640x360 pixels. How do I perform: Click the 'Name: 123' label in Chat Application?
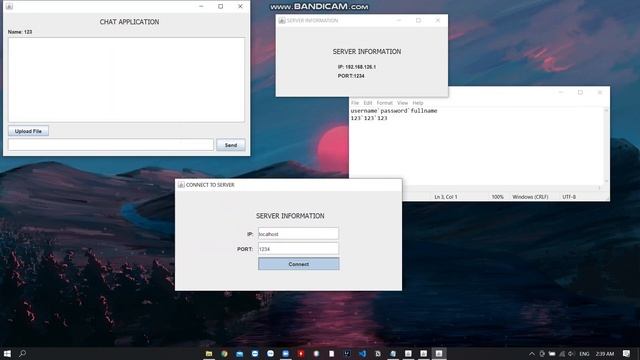(20, 31)
